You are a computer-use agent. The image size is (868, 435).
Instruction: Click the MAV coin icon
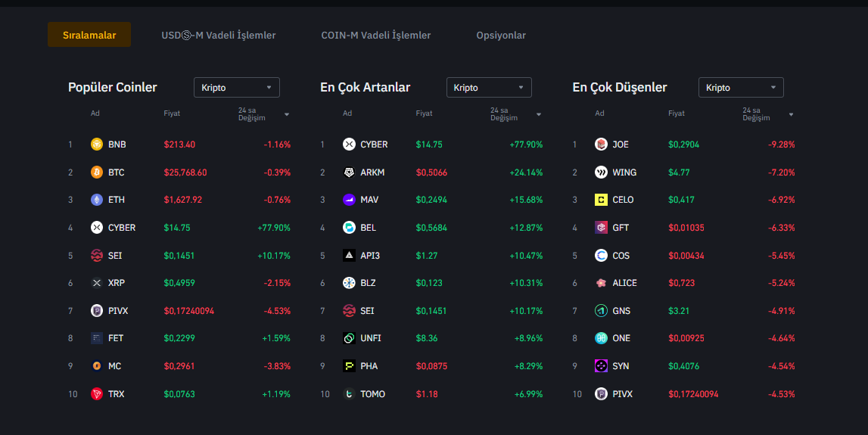(x=350, y=200)
